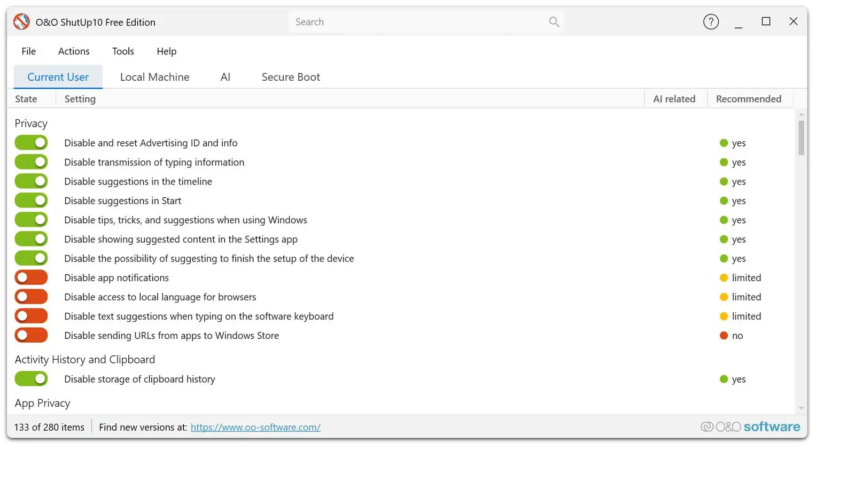Toggle Disable transmission of typing information switch
Screen dimensions: 855x504
click(31, 162)
